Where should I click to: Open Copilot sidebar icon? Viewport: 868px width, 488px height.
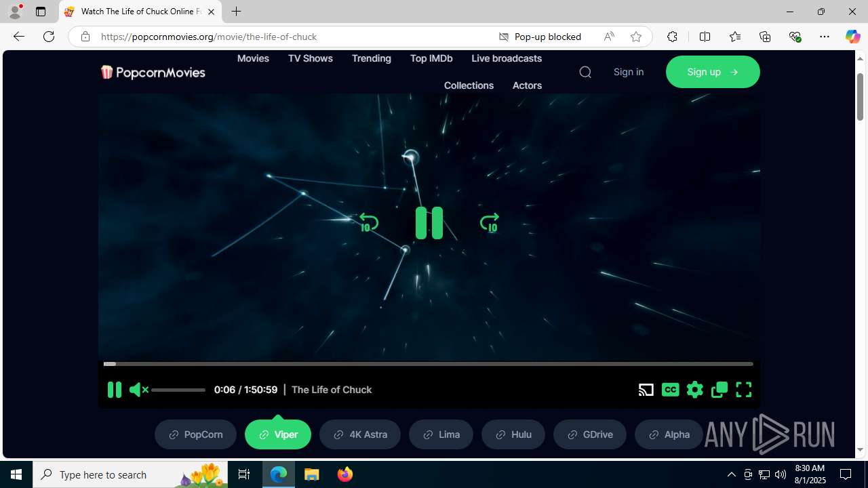click(x=852, y=37)
